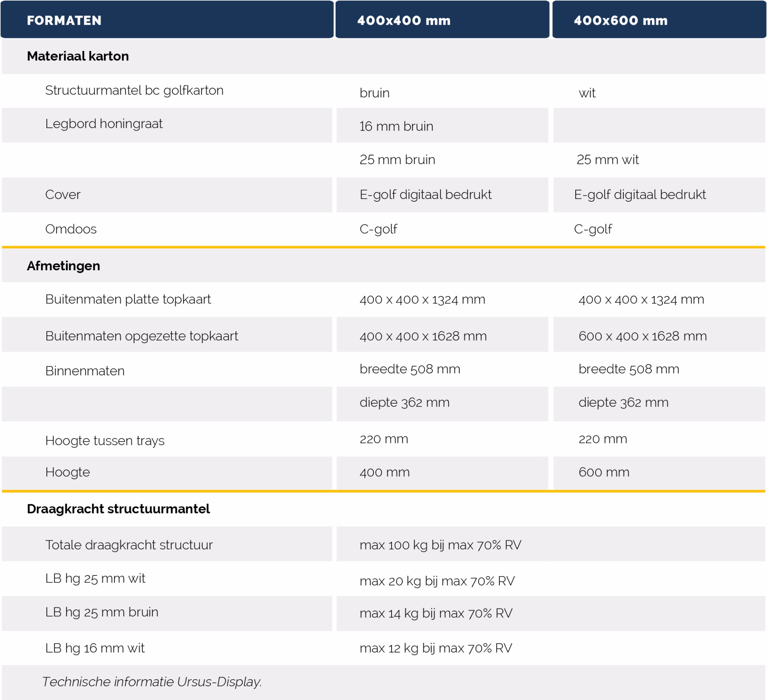Click the Buitenmaten platte topkaart label
767x700 pixels.
click(x=128, y=299)
